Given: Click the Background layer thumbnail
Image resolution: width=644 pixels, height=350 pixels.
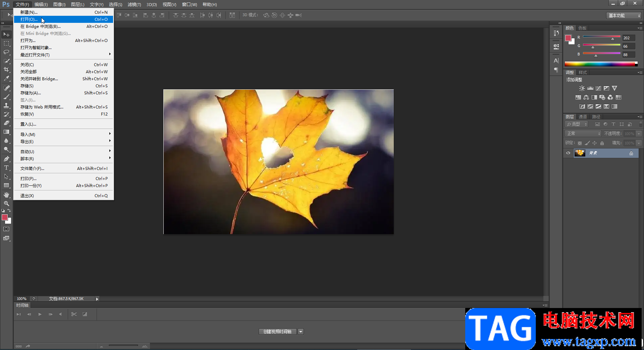Looking at the screenshot, I should (580, 153).
